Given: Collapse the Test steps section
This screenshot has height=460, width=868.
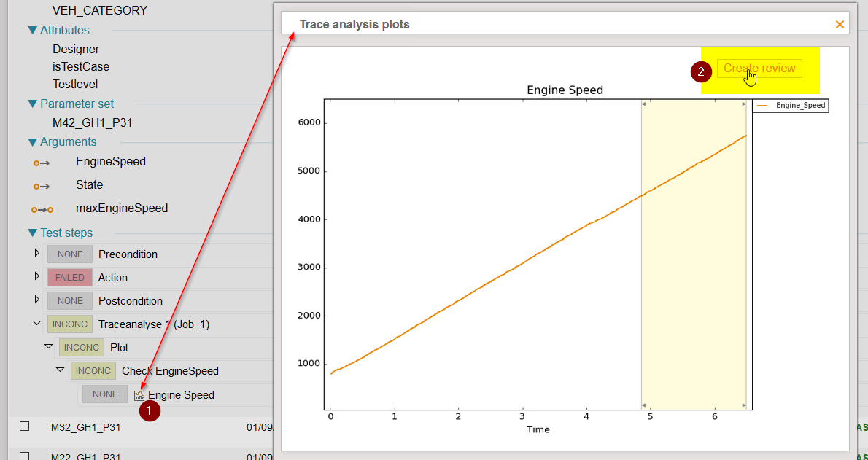Looking at the screenshot, I should point(32,233).
